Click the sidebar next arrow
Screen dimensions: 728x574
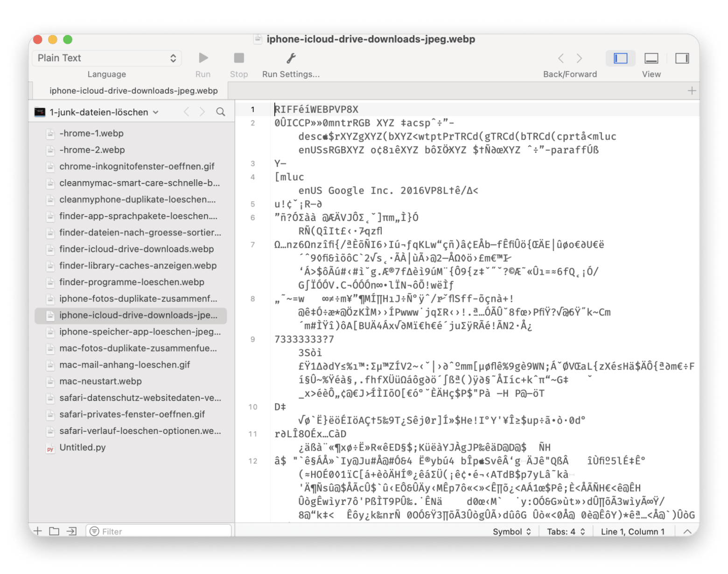[x=202, y=112]
